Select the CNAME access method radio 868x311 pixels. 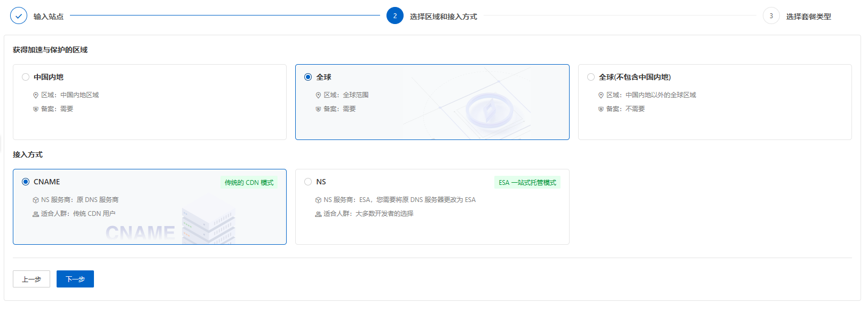click(26, 182)
